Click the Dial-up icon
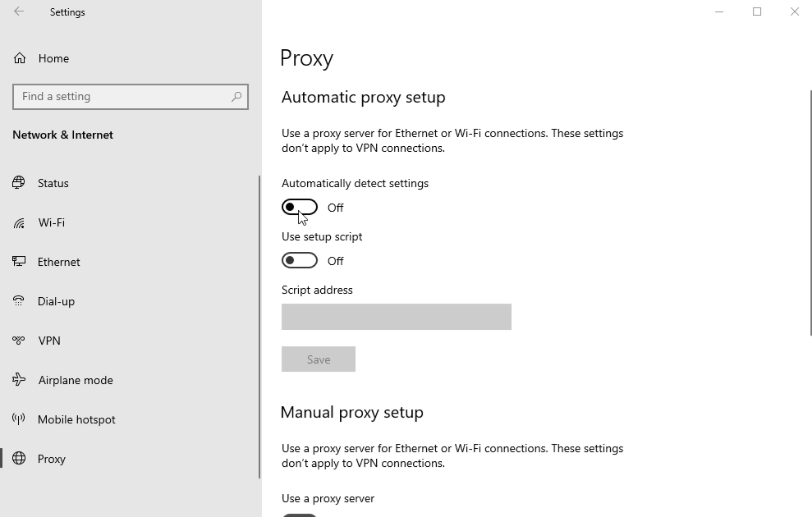Viewport: 812px width, 517px height. point(19,301)
